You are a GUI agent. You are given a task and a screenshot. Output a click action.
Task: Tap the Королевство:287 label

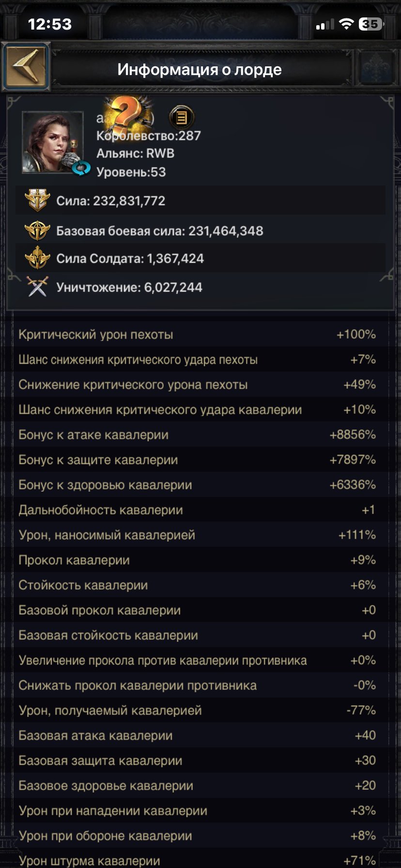pos(148,136)
